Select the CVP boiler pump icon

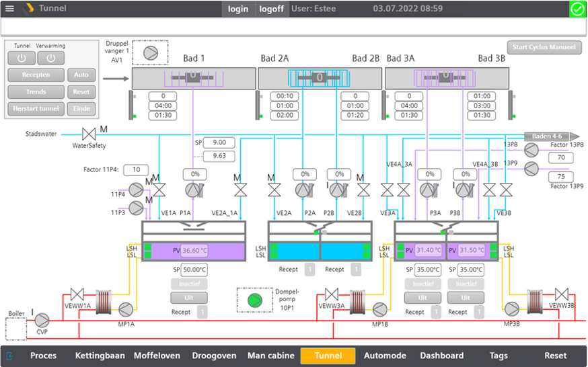[42, 320]
